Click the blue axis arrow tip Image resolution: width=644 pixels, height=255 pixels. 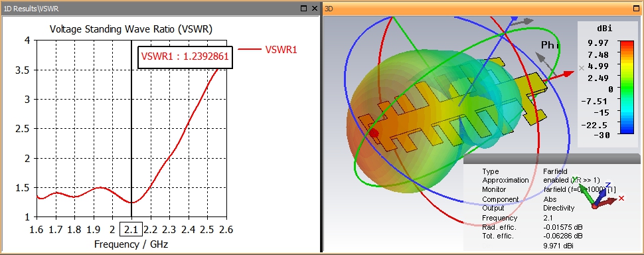(x=515, y=19)
